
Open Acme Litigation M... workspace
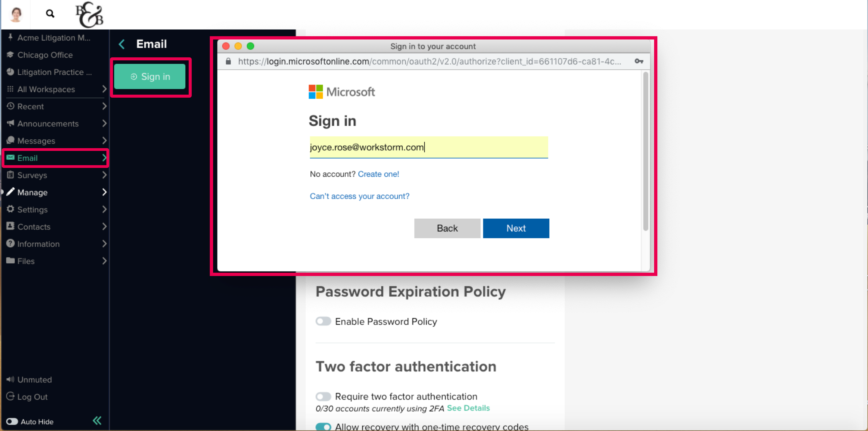point(54,38)
